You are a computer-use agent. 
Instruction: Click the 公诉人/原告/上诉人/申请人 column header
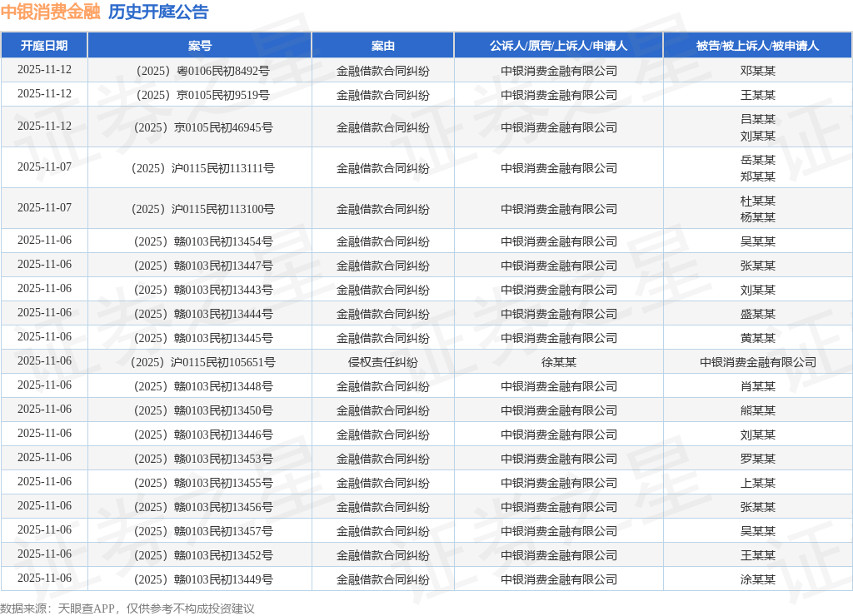point(558,46)
